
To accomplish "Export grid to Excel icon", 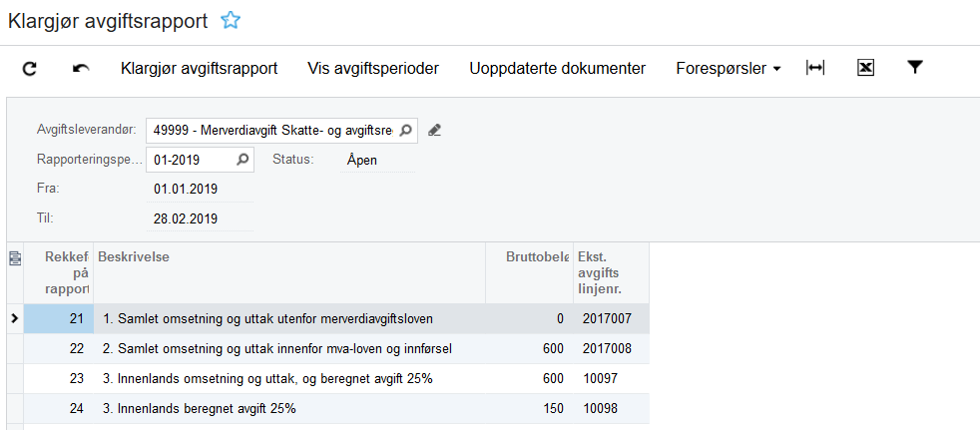I will (865, 68).
